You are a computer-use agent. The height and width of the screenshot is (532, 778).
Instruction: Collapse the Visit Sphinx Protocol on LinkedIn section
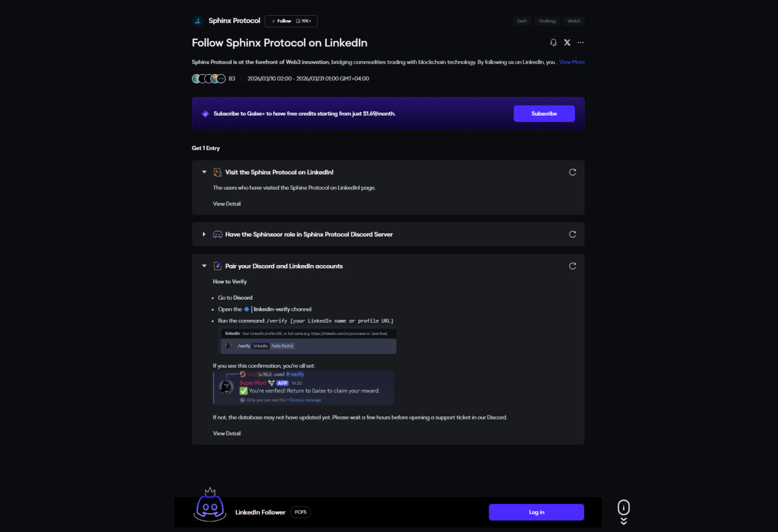click(x=204, y=172)
